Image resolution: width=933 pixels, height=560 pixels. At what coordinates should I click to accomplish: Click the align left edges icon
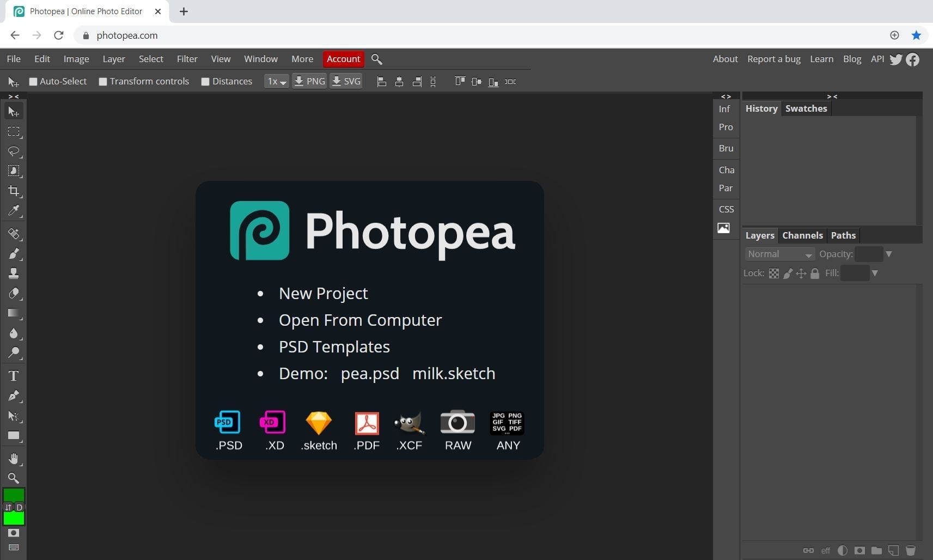(382, 82)
